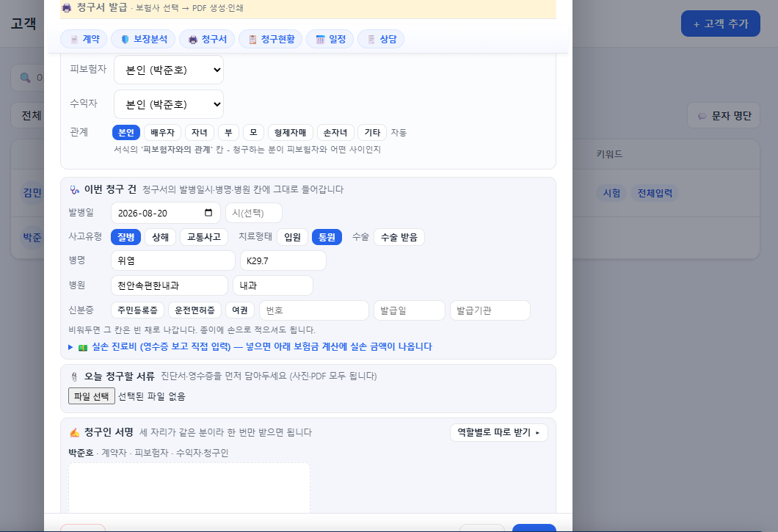Select 교통사고 accident type
Viewport: 778px width, 532px height.
(204, 237)
